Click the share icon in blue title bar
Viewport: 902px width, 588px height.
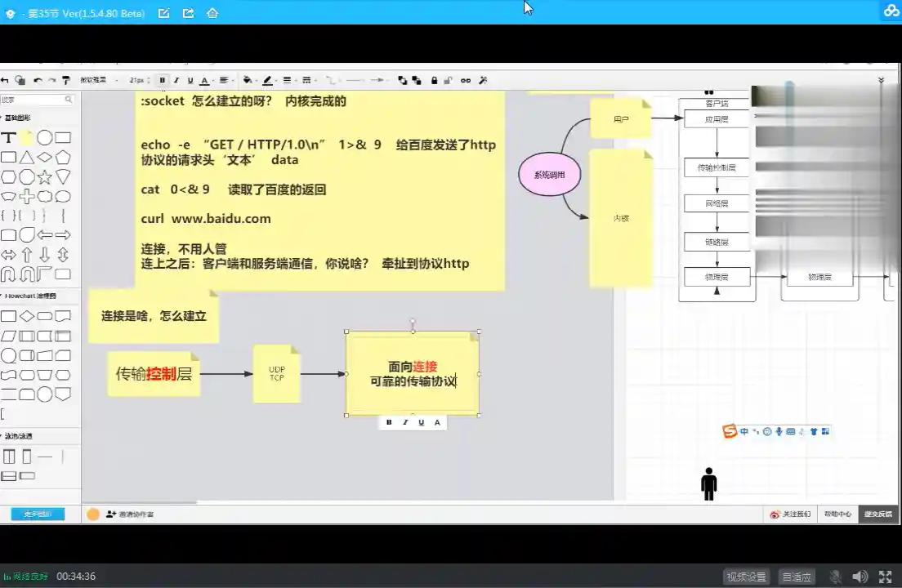188,12
